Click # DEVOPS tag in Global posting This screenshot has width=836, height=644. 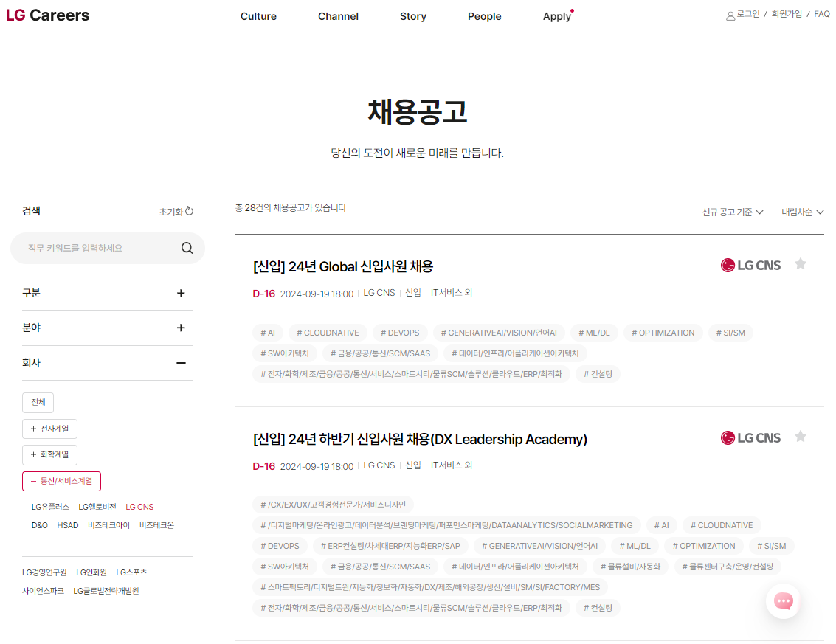400,333
